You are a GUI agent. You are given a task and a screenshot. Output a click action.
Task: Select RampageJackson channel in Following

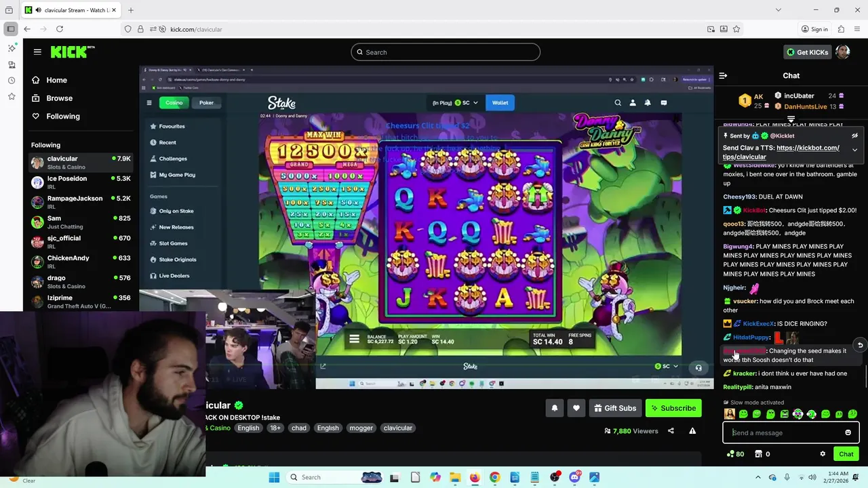81,203
